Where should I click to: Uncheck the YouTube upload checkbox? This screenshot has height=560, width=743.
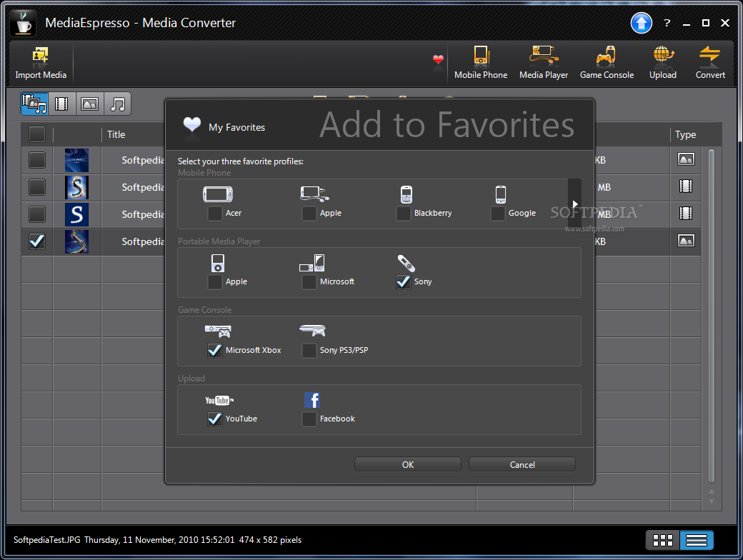click(214, 419)
